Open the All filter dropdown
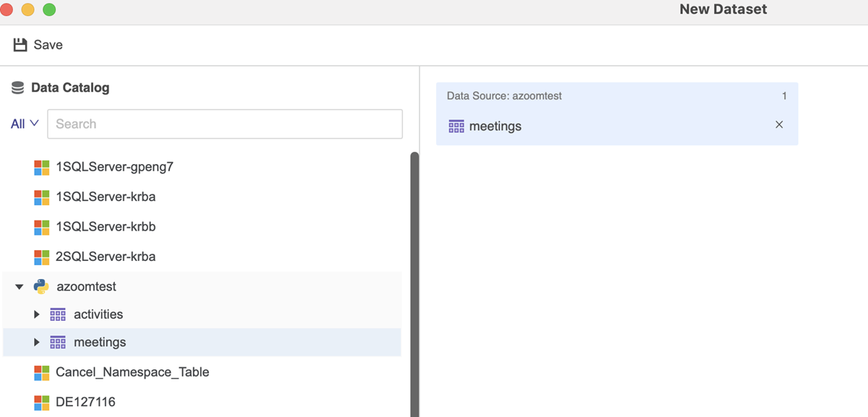 coord(25,124)
